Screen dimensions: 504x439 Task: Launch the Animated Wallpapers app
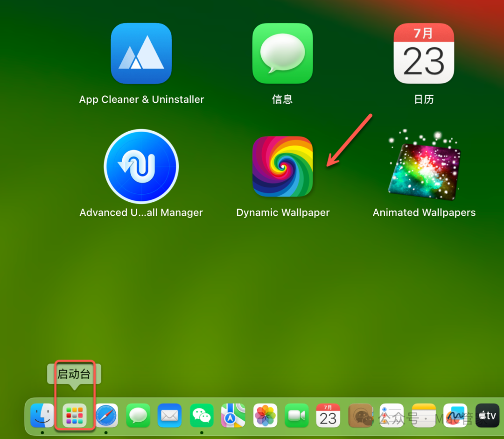pyautogui.click(x=424, y=165)
